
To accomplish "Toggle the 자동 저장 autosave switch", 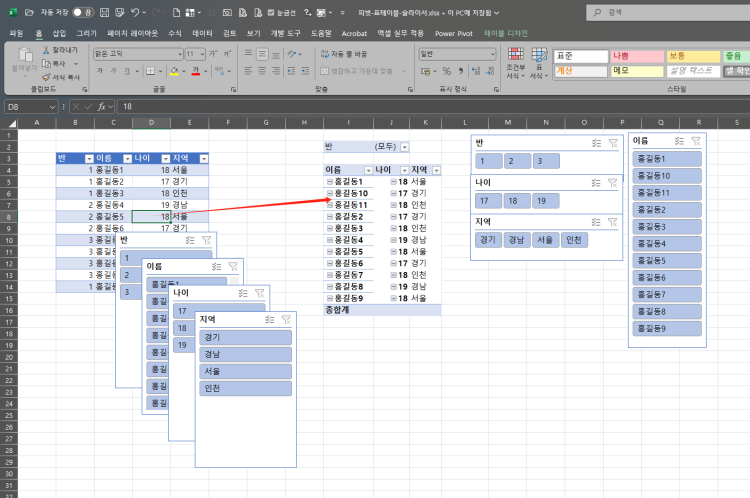I will [x=84, y=12].
